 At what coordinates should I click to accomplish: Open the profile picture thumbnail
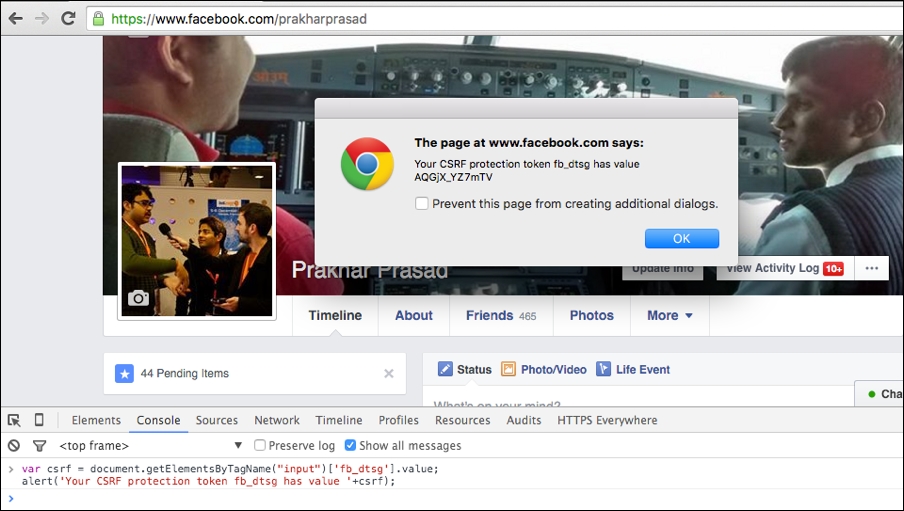[x=197, y=241]
